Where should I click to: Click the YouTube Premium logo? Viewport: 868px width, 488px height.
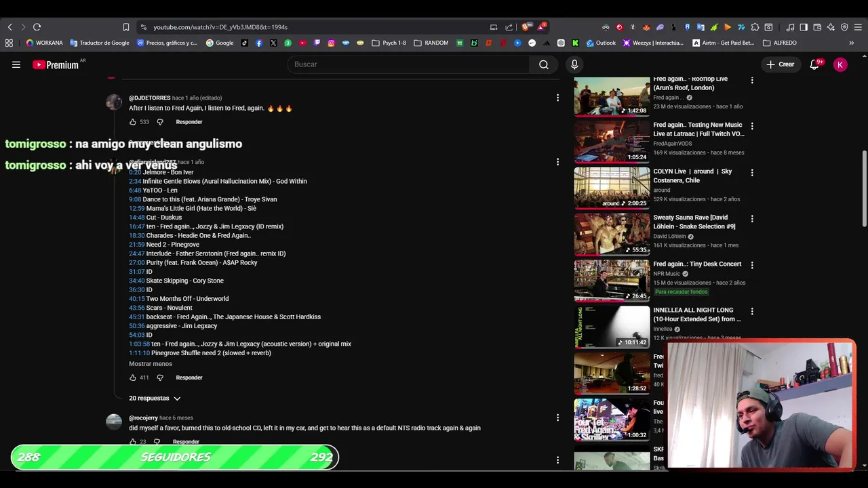point(56,64)
